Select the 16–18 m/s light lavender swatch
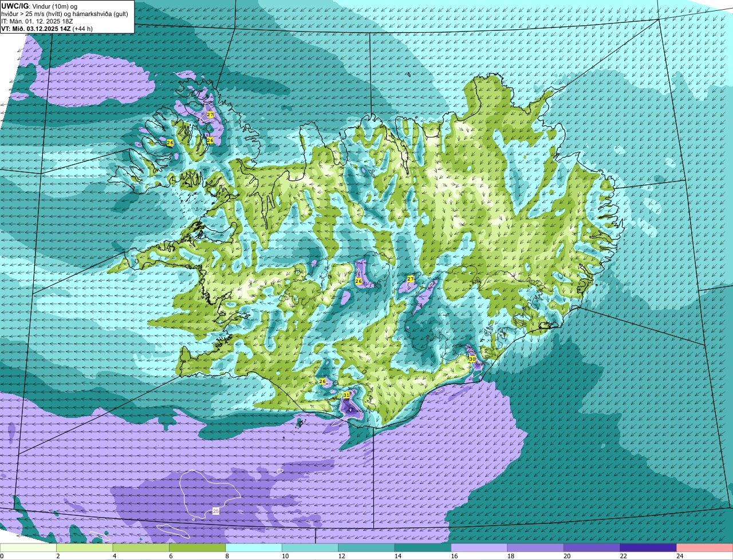Viewport: 733px width, 560px height. point(479,547)
